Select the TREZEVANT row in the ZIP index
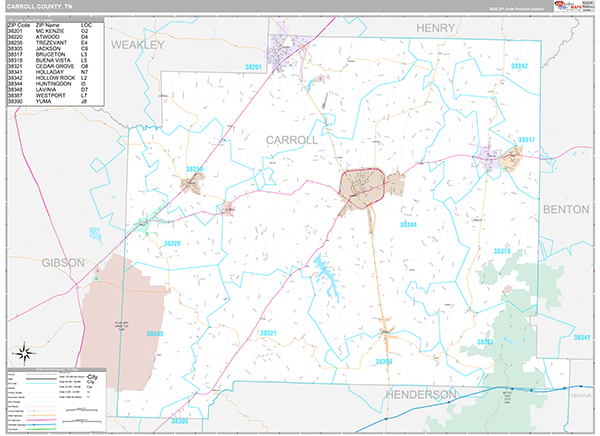This screenshot has width=600, height=436. pyautogui.click(x=48, y=43)
